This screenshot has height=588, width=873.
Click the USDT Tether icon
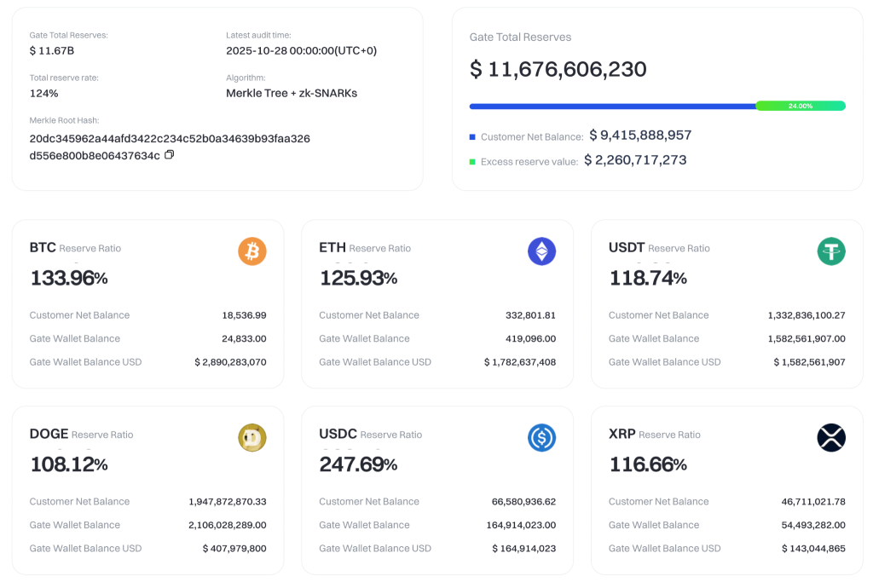point(831,251)
